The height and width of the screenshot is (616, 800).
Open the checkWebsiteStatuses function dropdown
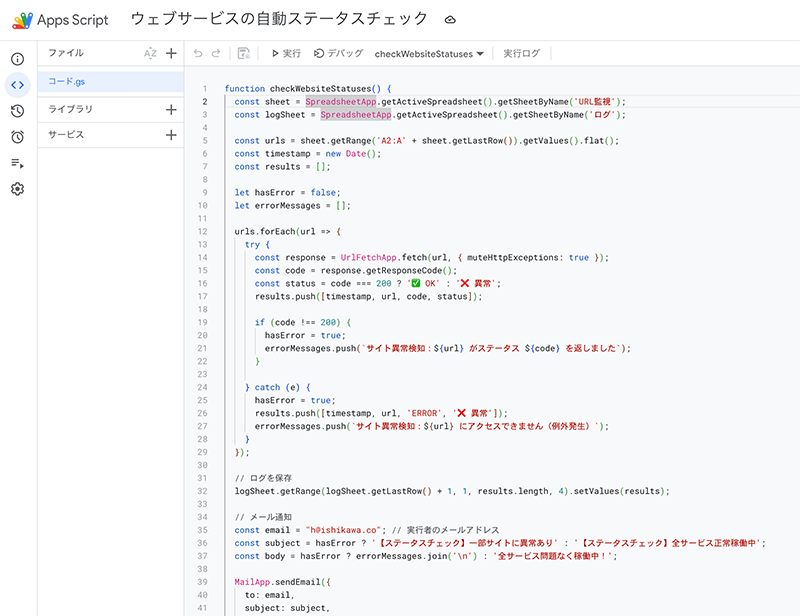point(429,54)
